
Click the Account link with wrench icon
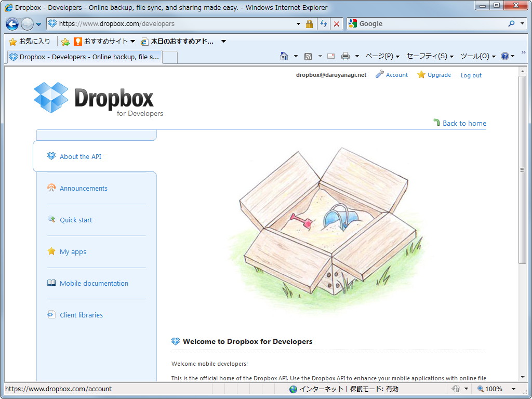[x=392, y=75]
